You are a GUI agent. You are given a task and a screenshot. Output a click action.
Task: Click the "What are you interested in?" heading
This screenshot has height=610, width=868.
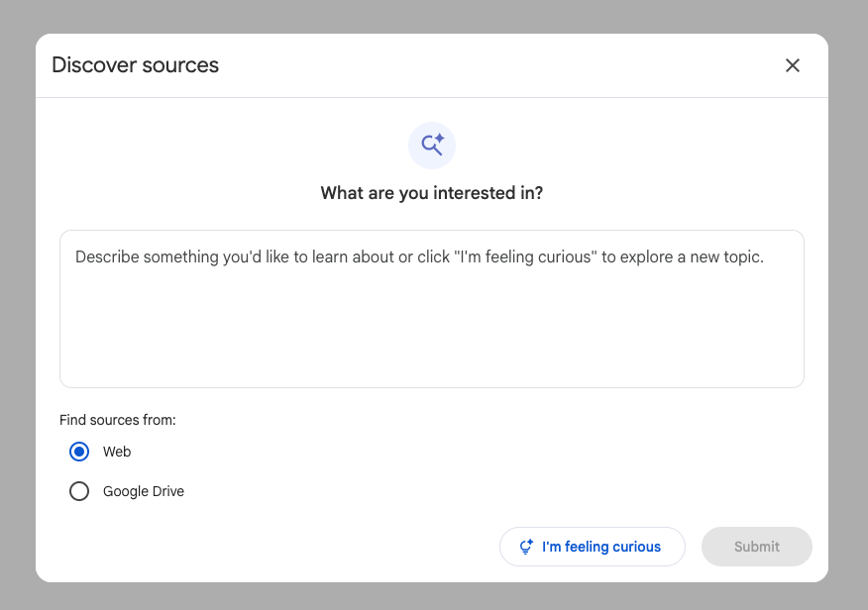(431, 192)
